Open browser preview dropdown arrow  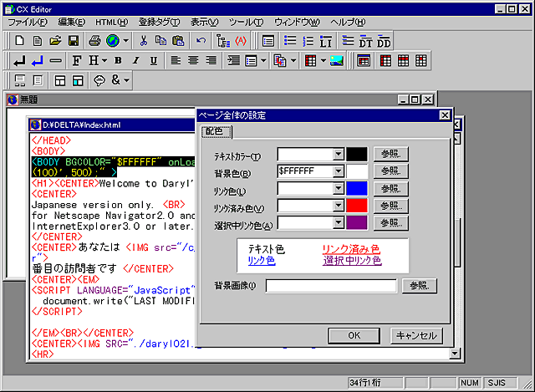click(126, 41)
